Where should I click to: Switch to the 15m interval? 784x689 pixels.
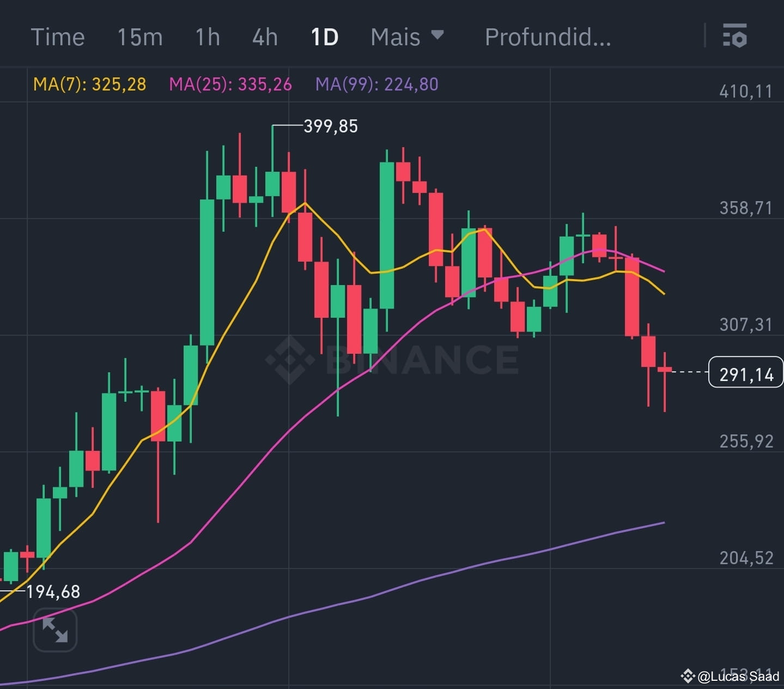point(139,36)
